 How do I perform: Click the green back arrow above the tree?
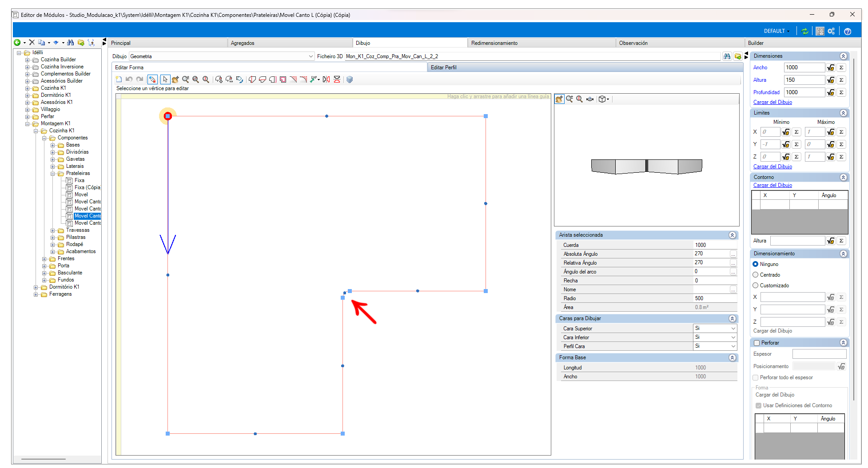click(17, 43)
